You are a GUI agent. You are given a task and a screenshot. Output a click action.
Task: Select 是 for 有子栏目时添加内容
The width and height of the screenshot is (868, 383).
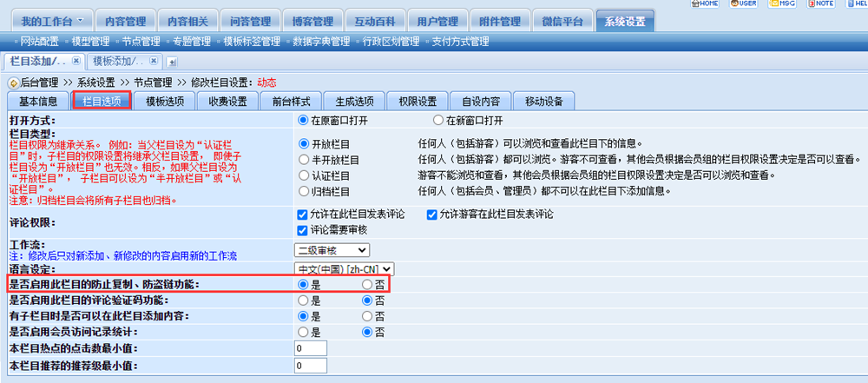coord(303,316)
